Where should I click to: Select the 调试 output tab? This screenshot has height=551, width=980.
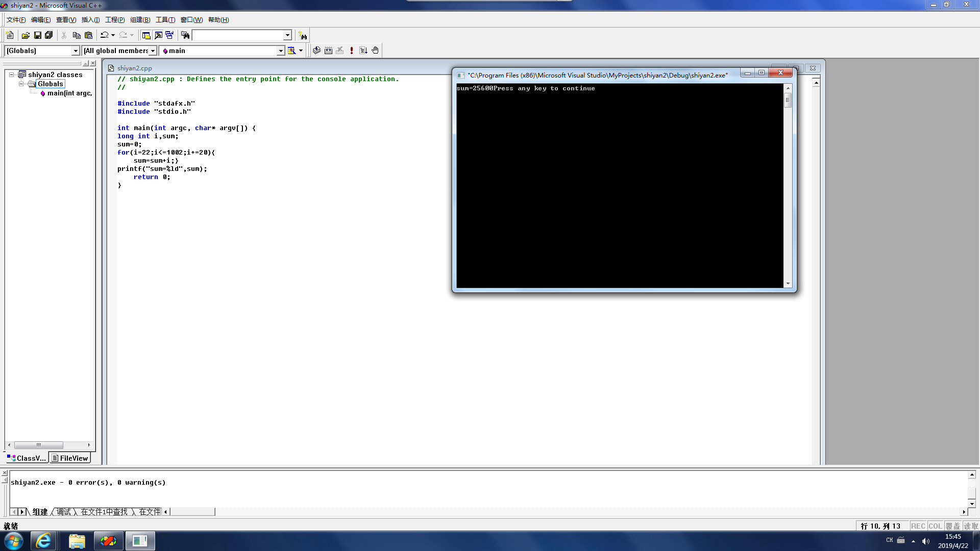[x=64, y=512]
